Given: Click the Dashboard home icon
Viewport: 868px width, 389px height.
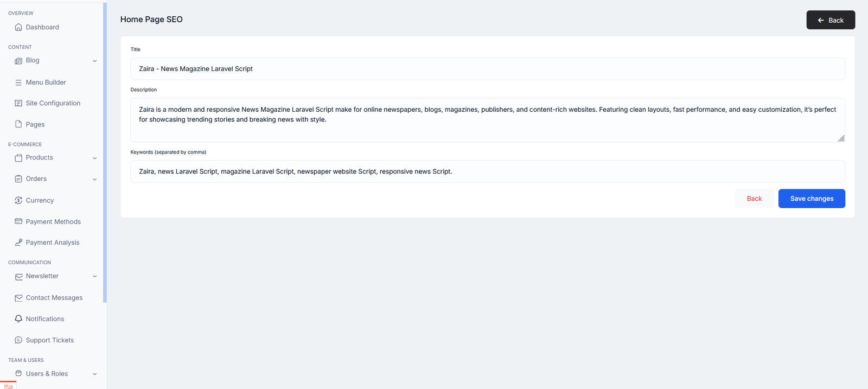Looking at the screenshot, I should [x=18, y=27].
